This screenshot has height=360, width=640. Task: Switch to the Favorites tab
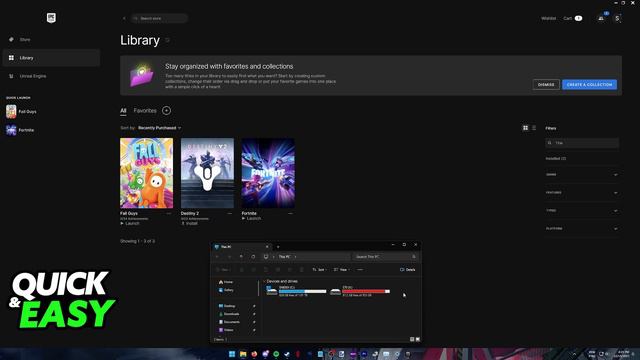coord(145,111)
